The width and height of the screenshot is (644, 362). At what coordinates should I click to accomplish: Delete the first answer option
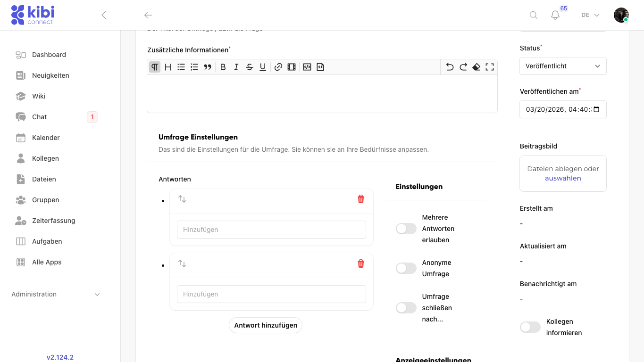[360, 199]
